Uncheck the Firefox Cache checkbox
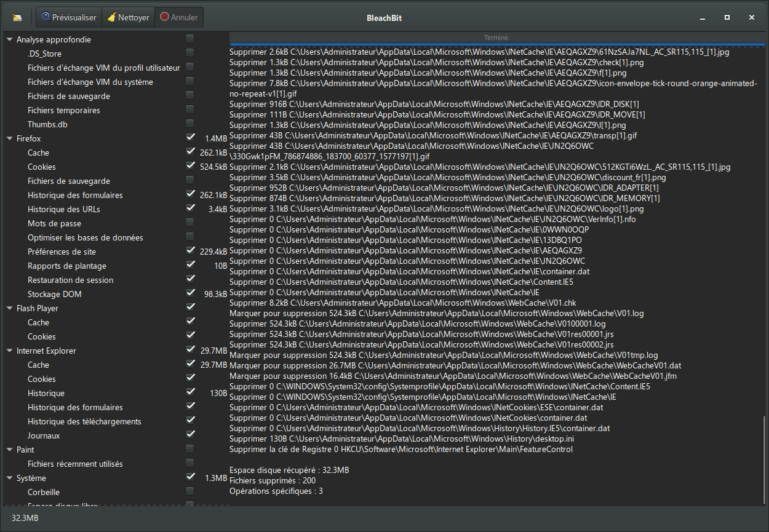 coord(190,152)
